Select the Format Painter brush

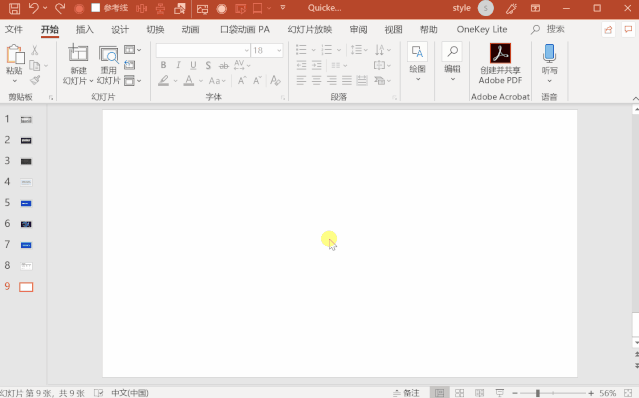[x=35, y=80]
